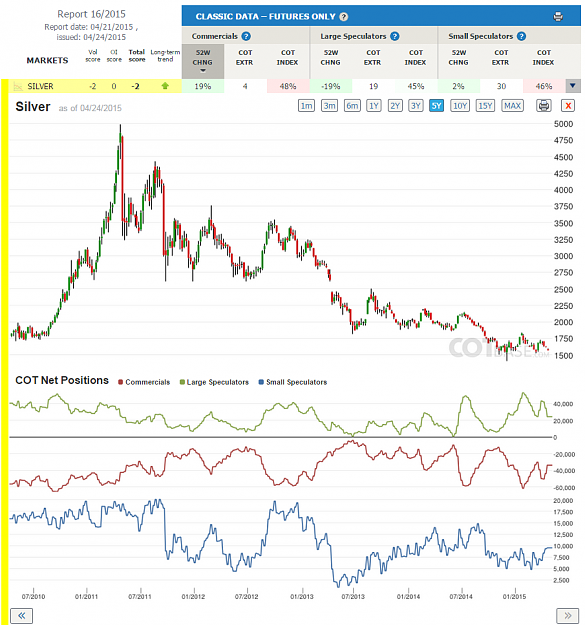Open help icon next to Commercials
This screenshot has width=585, height=625.
[x=246, y=36]
